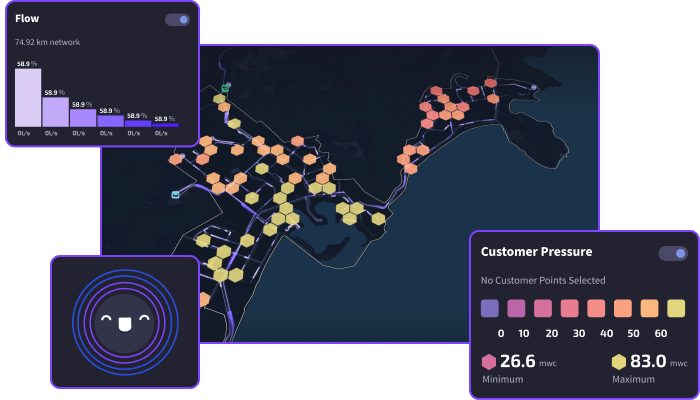Select the cyan marker icon on map

pos(176,194)
